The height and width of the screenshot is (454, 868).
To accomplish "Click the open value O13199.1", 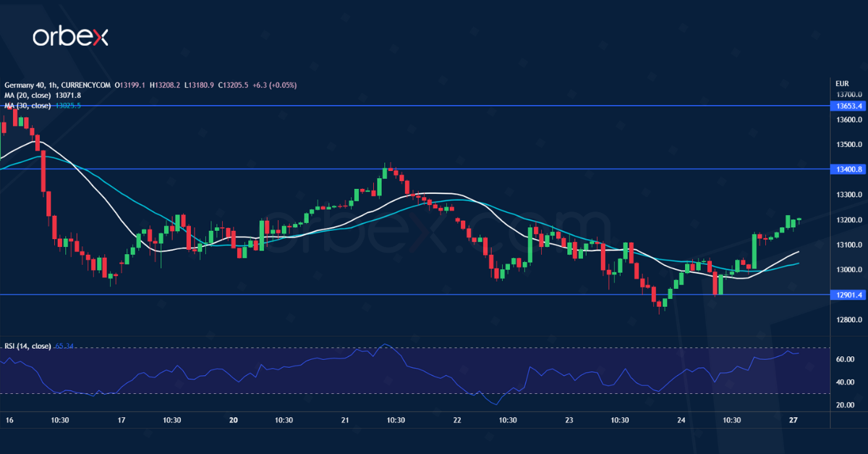I will [x=132, y=85].
